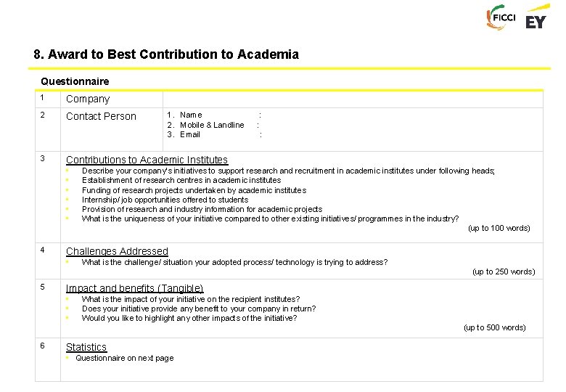Image resolution: width=566 pixels, height=392 pixels.
Task: Click "Describe your company's initiatives to support research" bullet
Action: (x=288, y=171)
